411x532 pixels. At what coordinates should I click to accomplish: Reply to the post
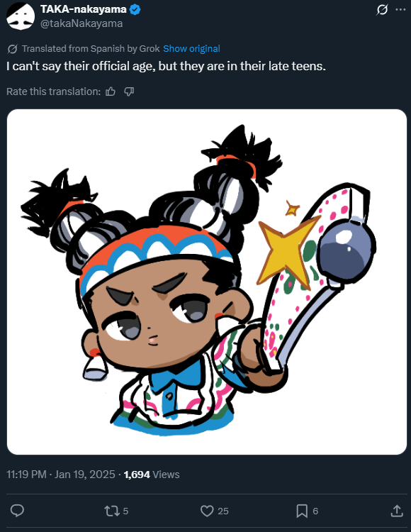[17, 511]
